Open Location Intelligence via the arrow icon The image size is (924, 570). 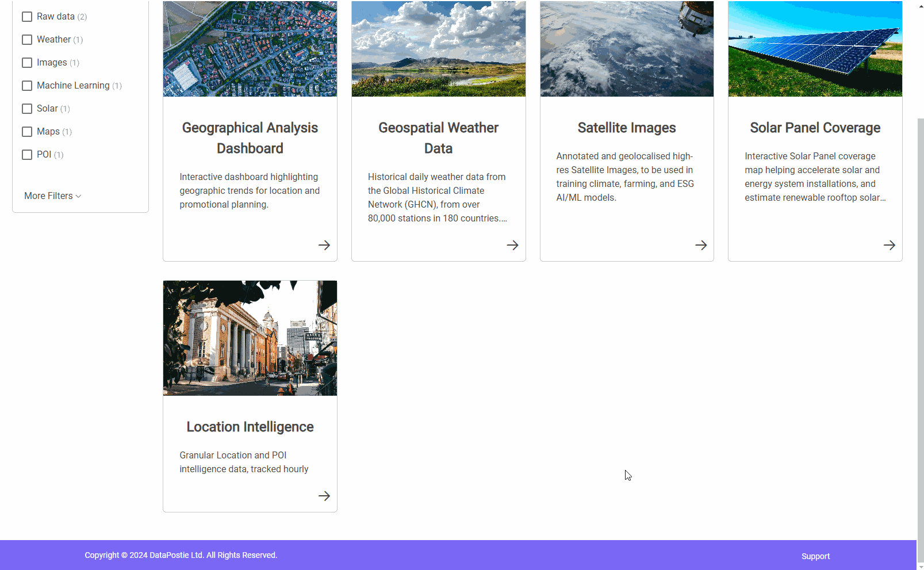pos(324,496)
